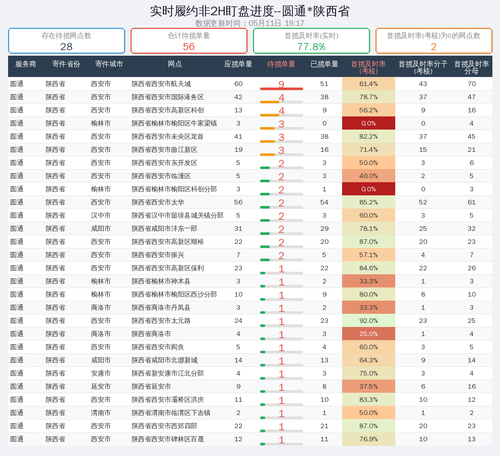Click the 延安市 city cell
This screenshot has width=500, height=456.
point(101,386)
